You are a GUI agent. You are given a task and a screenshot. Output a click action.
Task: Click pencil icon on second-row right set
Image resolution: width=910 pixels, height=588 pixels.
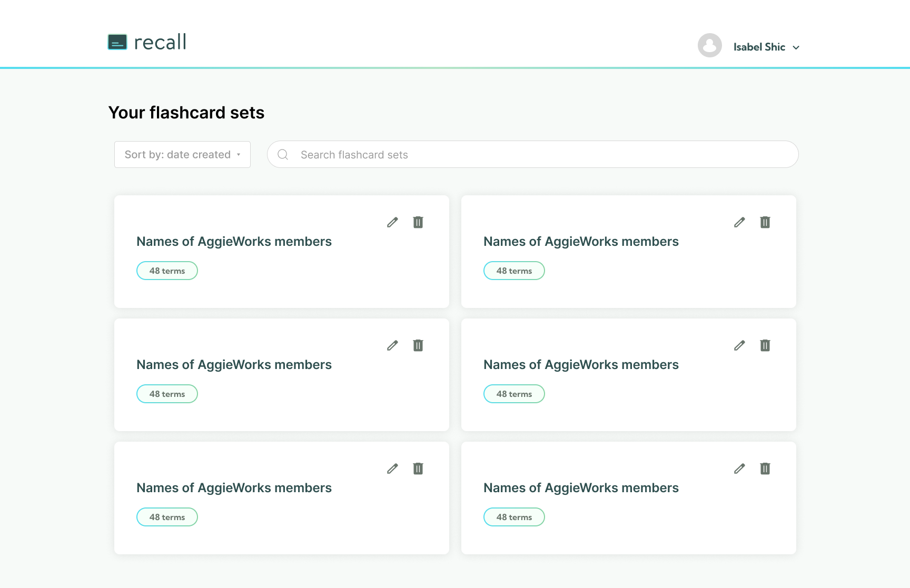coord(739,345)
